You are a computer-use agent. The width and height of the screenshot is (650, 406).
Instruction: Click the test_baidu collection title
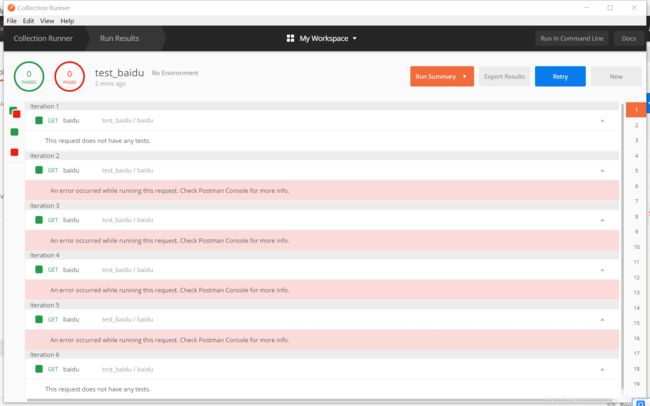pyautogui.click(x=119, y=73)
